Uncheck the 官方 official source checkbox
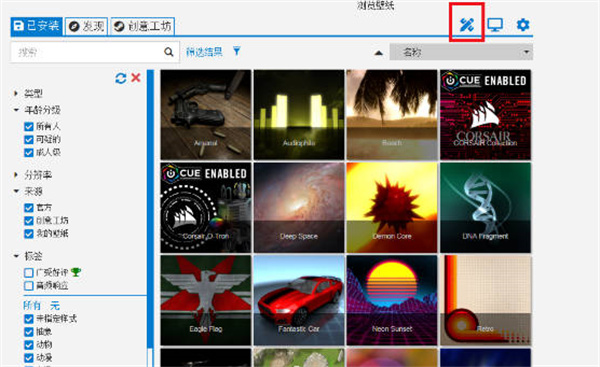Screen dimensions: 600x367 click(x=29, y=208)
